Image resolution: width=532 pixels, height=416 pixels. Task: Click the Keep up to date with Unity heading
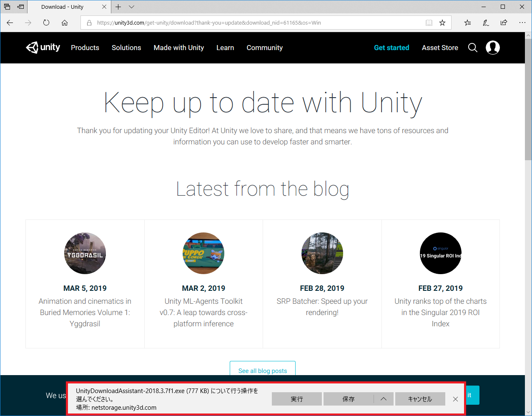263,103
